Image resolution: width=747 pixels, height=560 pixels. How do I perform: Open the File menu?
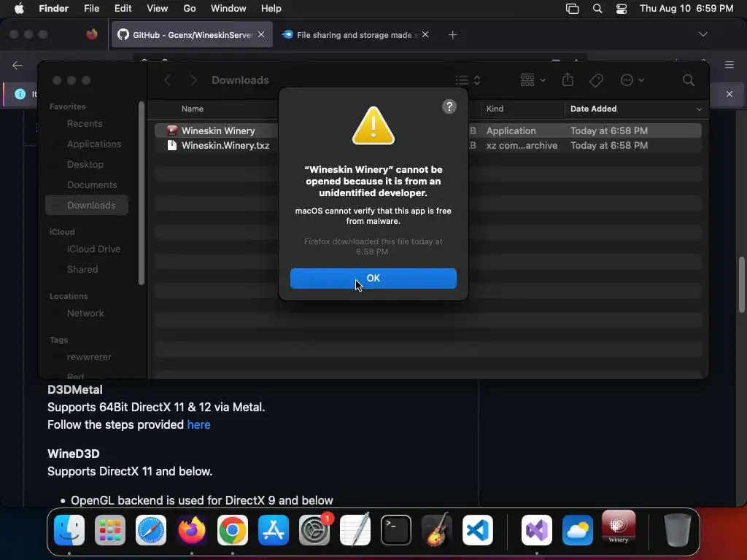pyautogui.click(x=91, y=9)
